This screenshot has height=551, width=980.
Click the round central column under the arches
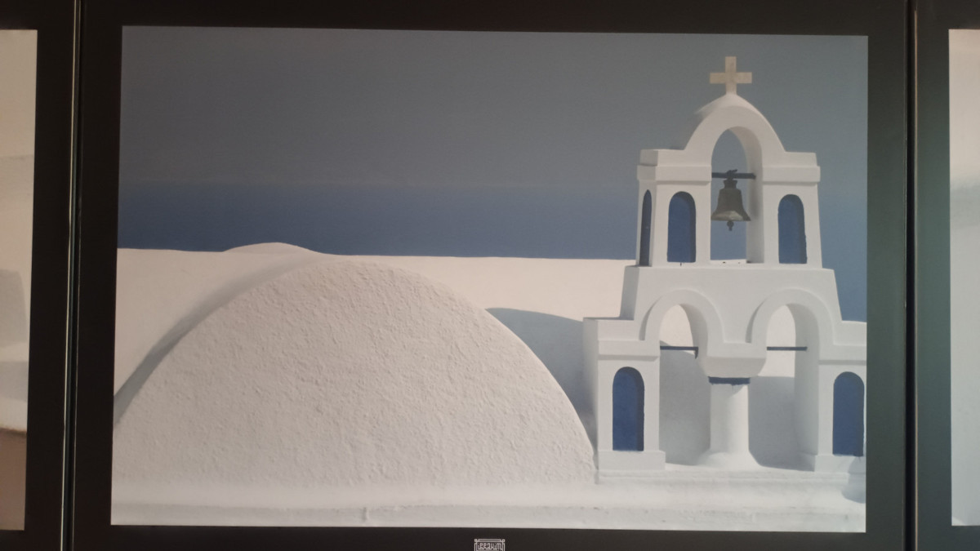pyautogui.click(x=728, y=420)
